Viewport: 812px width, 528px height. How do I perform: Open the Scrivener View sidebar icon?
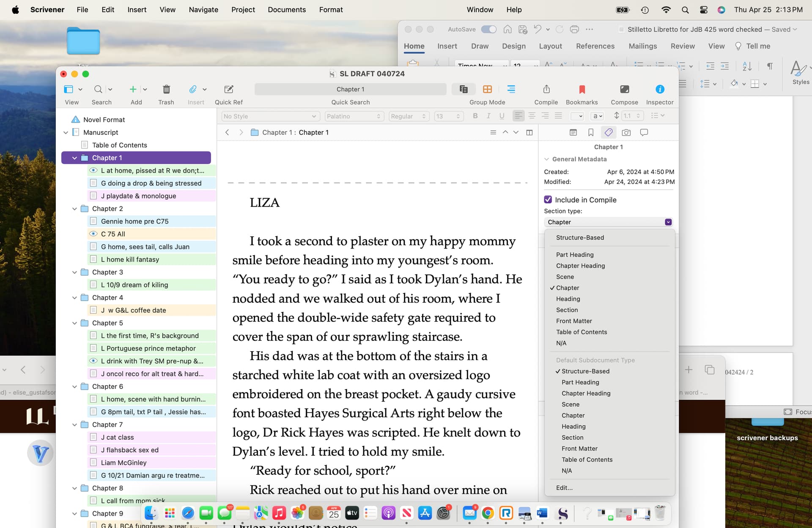[x=69, y=89]
